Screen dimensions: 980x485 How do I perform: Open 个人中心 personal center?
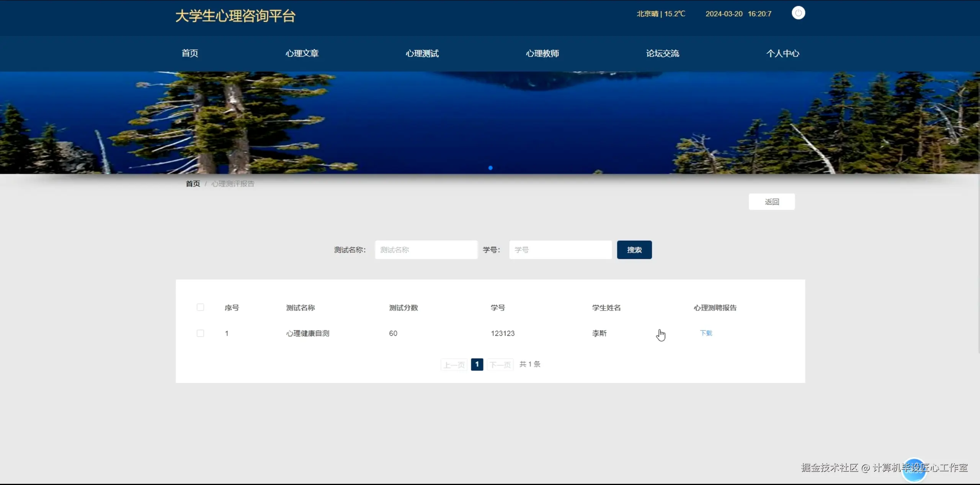click(783, 54)
